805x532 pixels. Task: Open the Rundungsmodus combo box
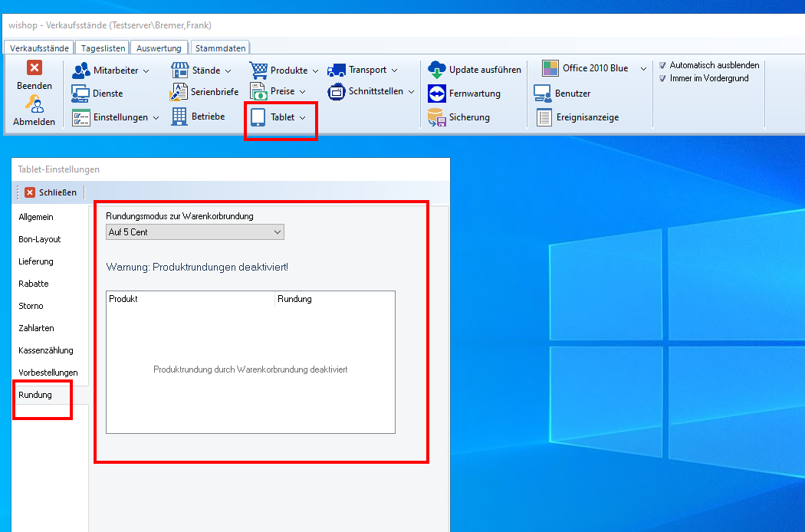pos(195,232)
